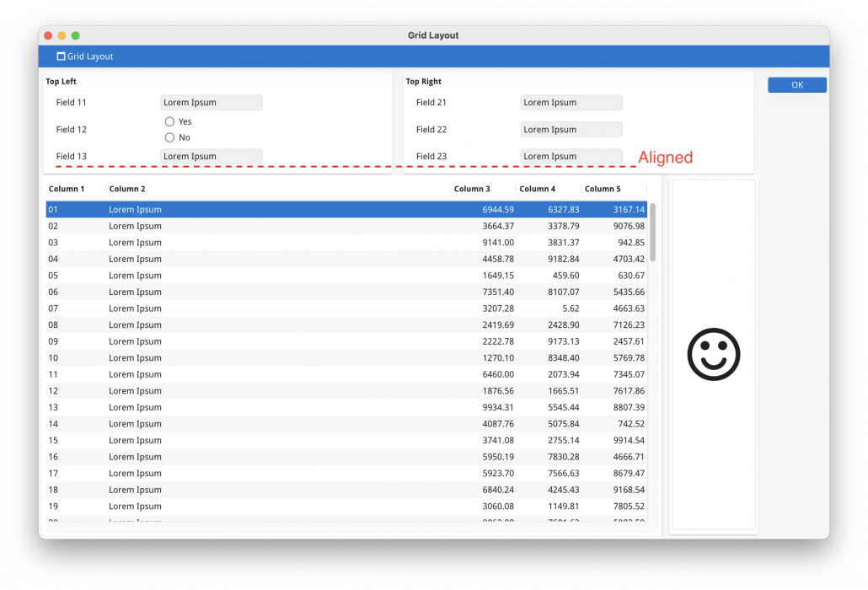Focus the Field 21 input box
Viewport: 868px width, 590px height.
pyautogui.click(x=571, y=103)
